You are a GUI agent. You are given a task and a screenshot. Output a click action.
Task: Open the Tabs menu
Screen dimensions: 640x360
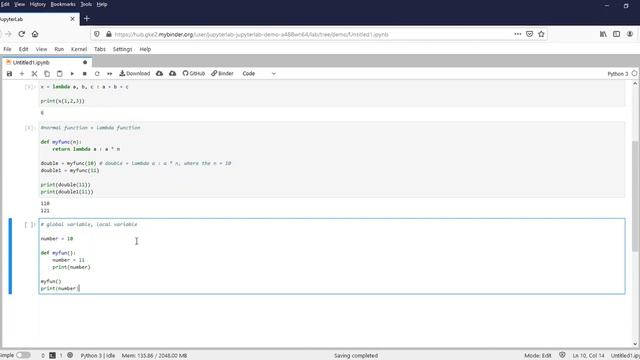click(100, 49)
